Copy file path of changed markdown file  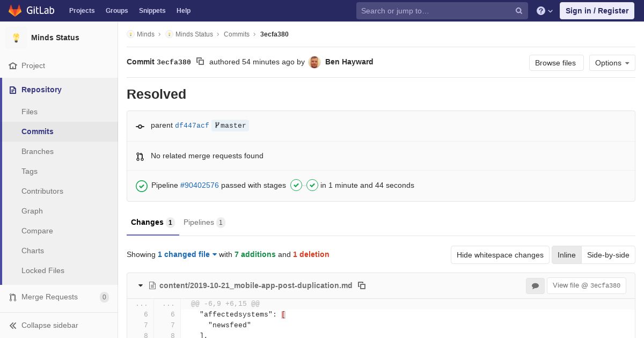tap(362, 285)
